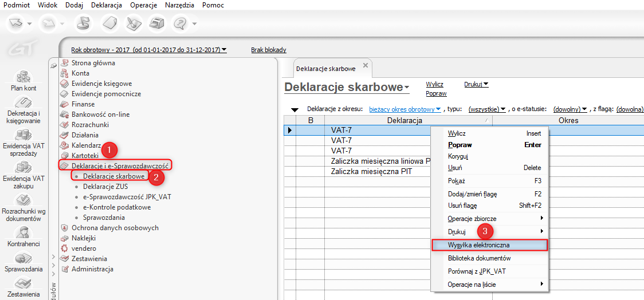Choose Porównaj z JPK_VAT menu entry
Viewport: 644px width, 300px height.
click(x=477, y=271)
